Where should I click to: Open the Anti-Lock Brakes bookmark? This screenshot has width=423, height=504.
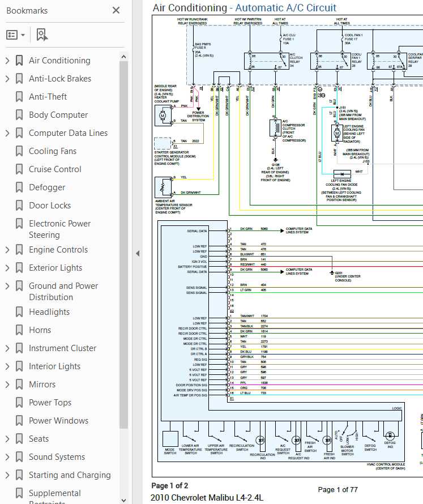pos(60,78)
